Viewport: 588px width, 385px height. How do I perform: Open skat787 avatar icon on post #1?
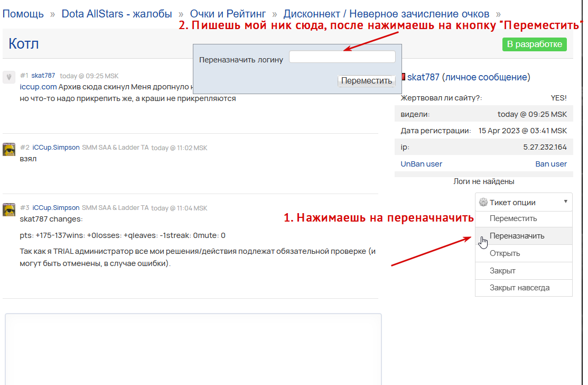[8, 77]
